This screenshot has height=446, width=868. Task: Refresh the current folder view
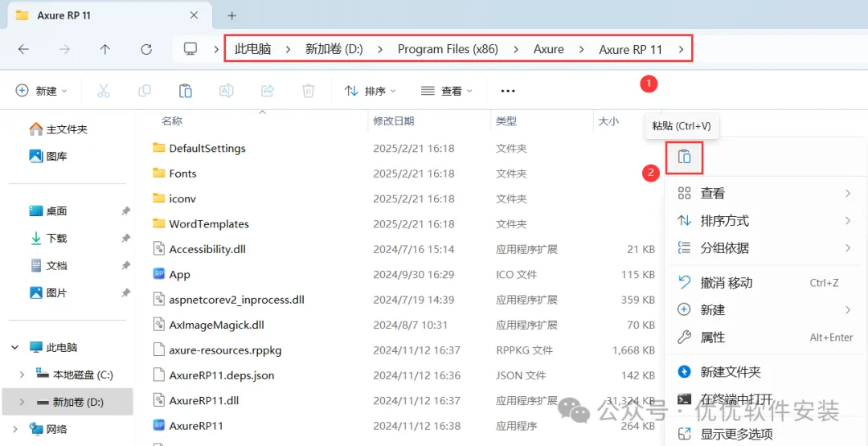tap(146, 49)
